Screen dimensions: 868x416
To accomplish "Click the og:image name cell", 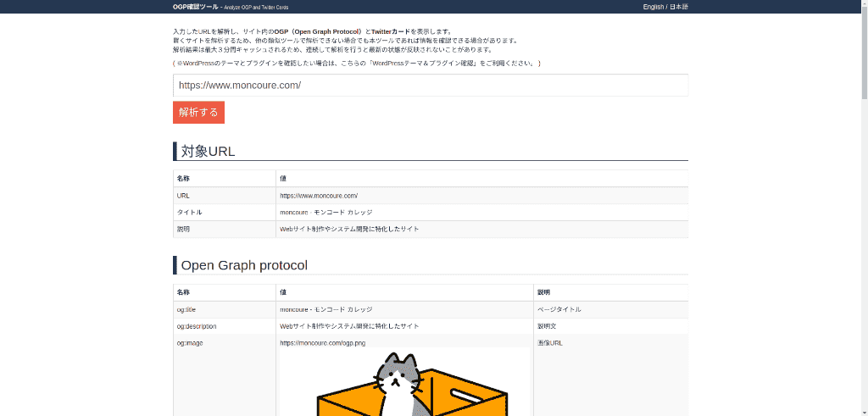I will 190,343.
